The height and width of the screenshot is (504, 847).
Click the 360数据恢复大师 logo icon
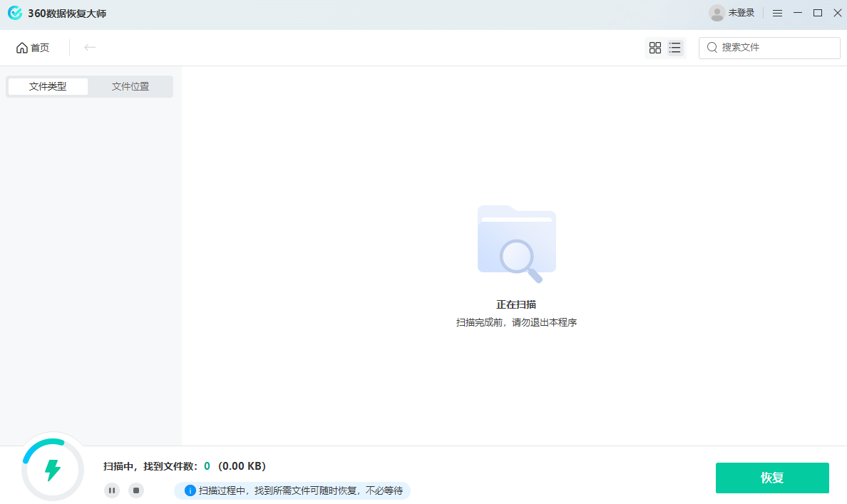(15, 12)
